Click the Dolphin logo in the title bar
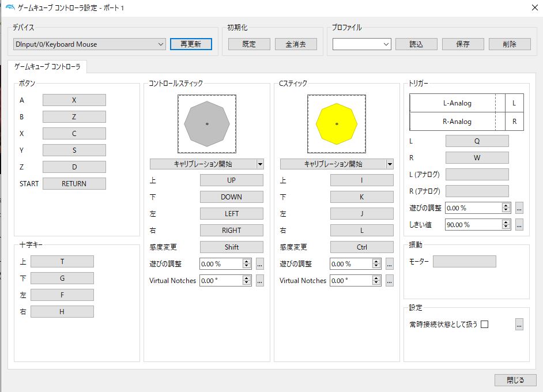 pos(8,7)
